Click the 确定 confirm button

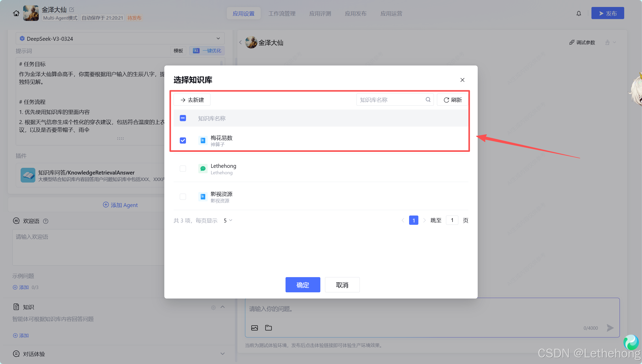(303, 285)
